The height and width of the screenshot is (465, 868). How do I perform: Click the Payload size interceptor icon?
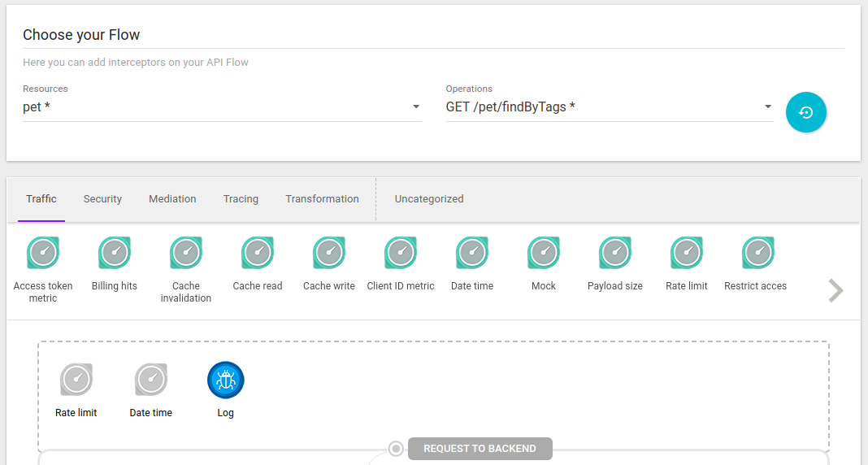click(x=615, y=253)
